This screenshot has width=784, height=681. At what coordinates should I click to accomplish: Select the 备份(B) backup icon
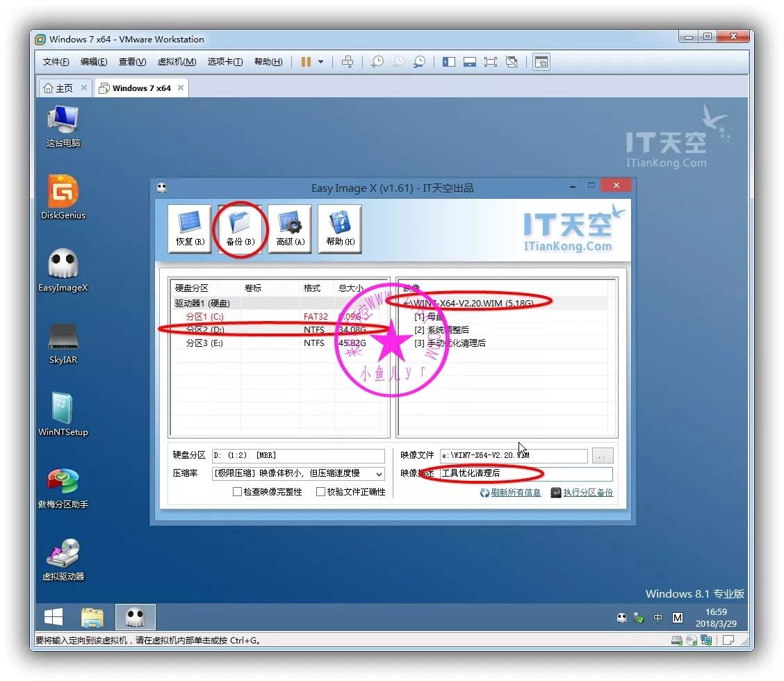click(240, 229)
